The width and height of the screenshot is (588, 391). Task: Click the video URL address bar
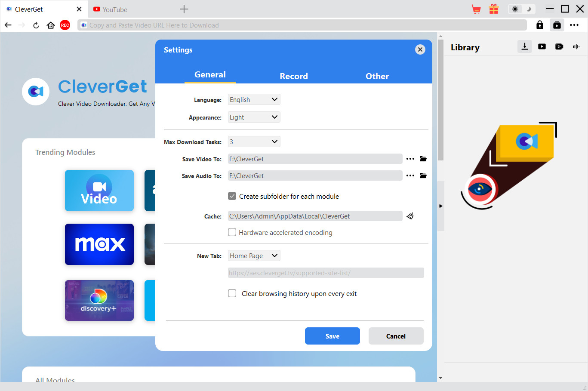coord(302,25)
